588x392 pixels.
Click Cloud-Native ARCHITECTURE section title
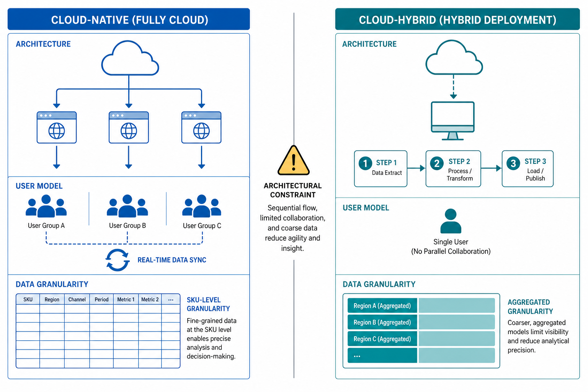click(x=43, y=44)
